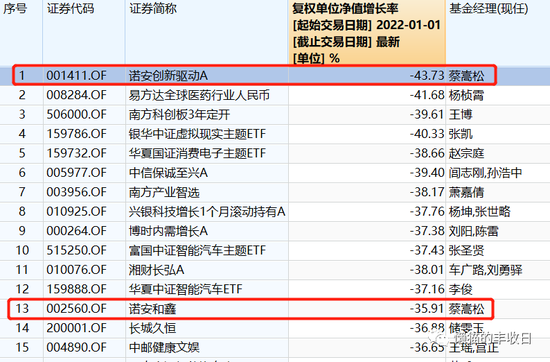Screen dimensions: 550x362
Task: Click manager cell 杨坤,张世略
Action: coord(479,212)
